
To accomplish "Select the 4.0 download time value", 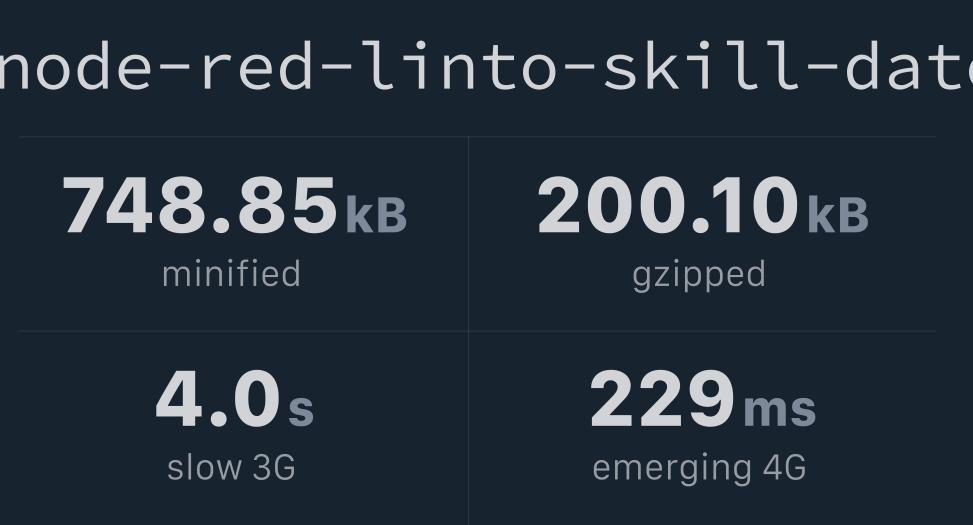I will (218, 399).
